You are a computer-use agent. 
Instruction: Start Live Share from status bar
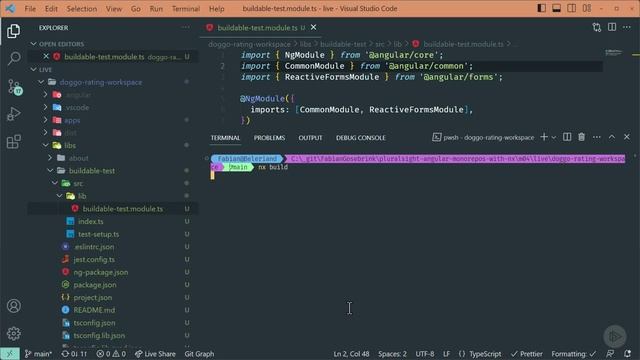pyautogui.click(x=155, y=354)
